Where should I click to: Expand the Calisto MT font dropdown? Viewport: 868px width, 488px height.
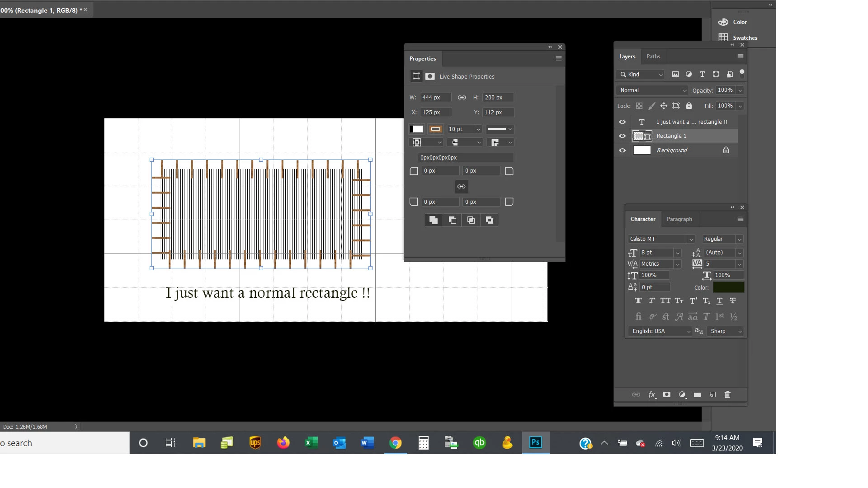[x=690, y=239]
